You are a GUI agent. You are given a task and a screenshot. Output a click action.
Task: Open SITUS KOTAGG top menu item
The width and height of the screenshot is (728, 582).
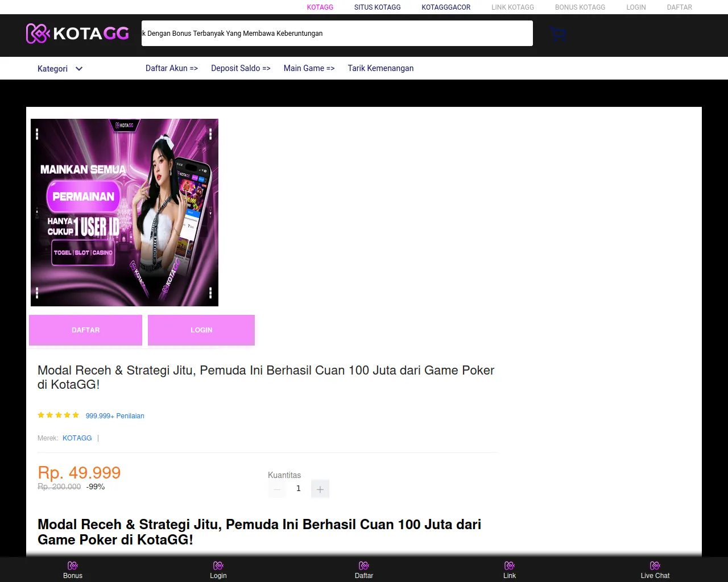377,7
